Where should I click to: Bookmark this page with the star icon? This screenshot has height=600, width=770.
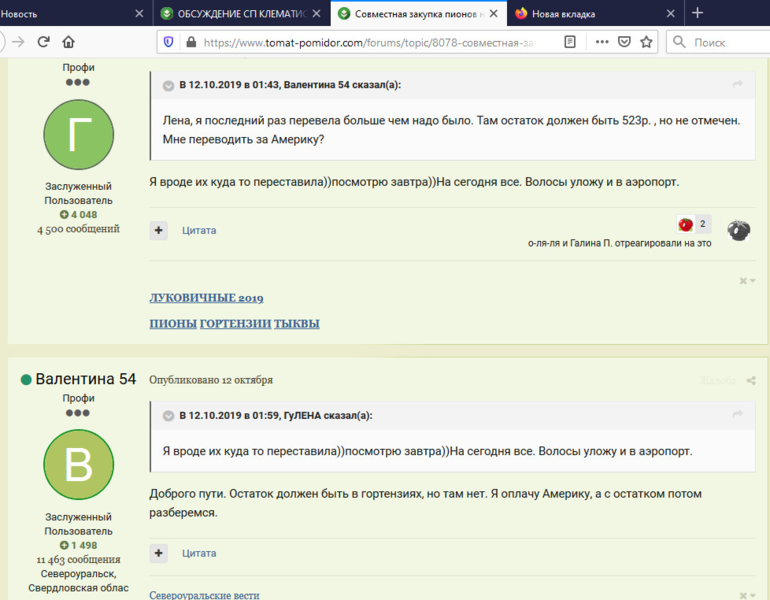click(646, 42)
